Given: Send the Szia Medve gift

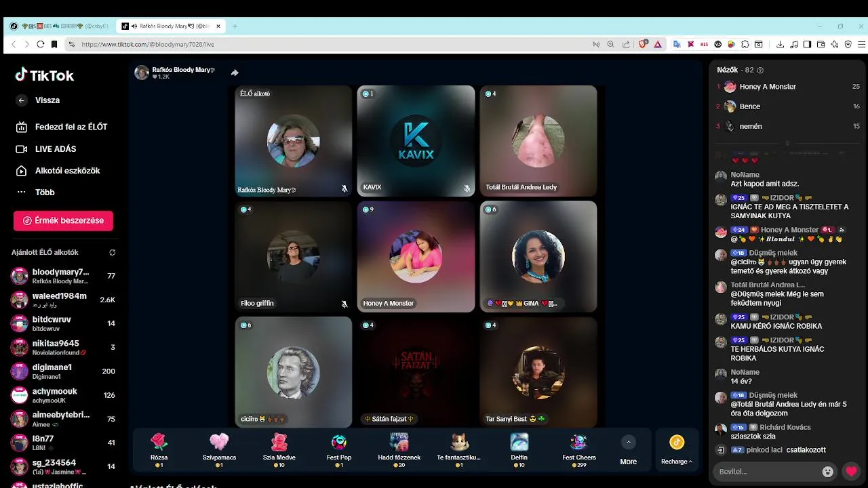Looking at the screenshot, I should [279, 451].
